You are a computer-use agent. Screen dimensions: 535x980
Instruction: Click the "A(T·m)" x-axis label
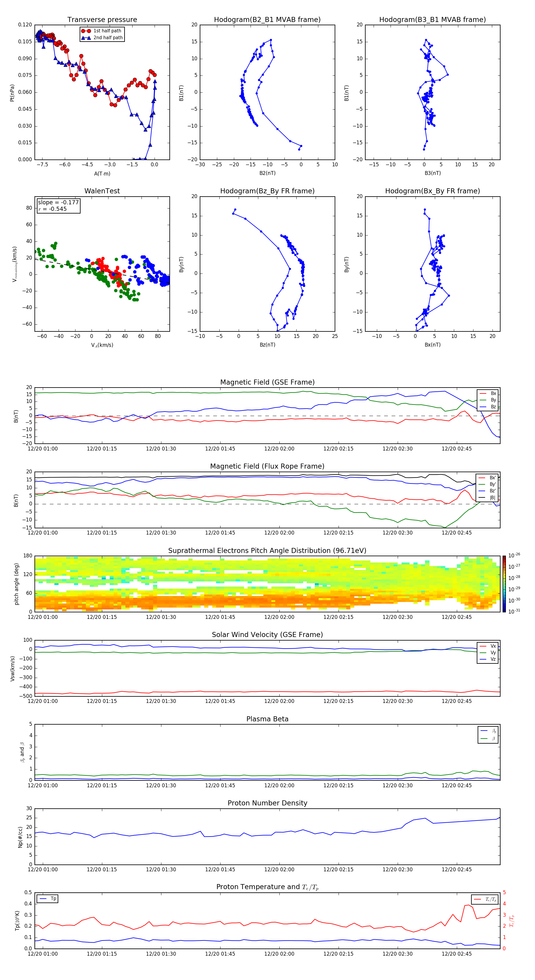pyautogui.click(x=102, y=173)
